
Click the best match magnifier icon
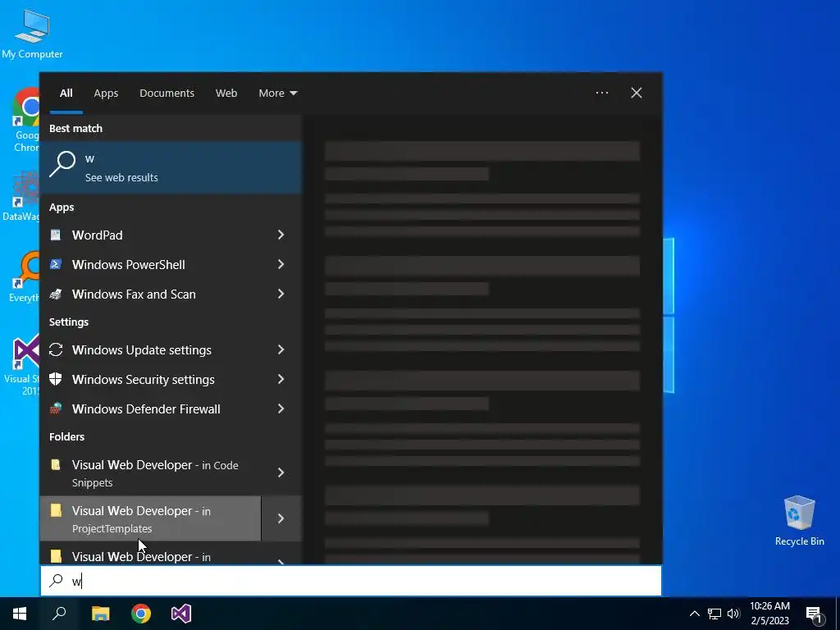(x=62, y=164)
